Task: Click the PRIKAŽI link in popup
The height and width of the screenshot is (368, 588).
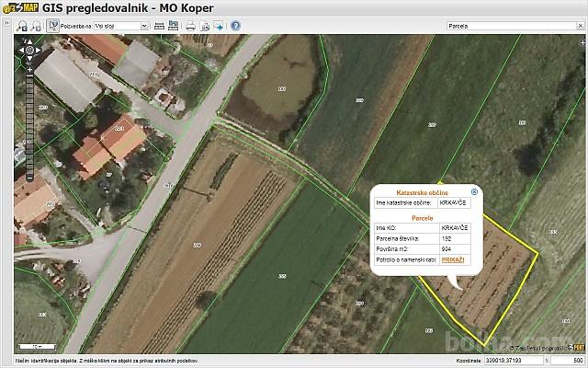Action: (x=453, y=260)
